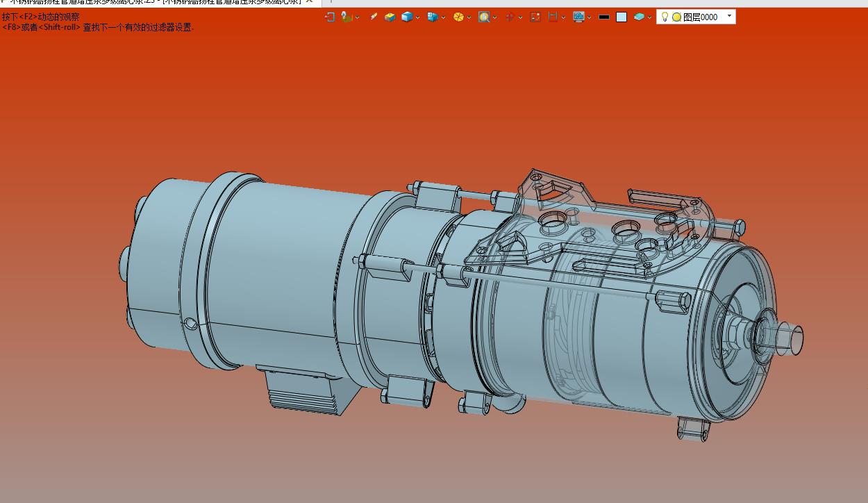The width and height of the screenshot is (868, 503).
Task: Close the current document tab
Action: (x=310, y=2)
